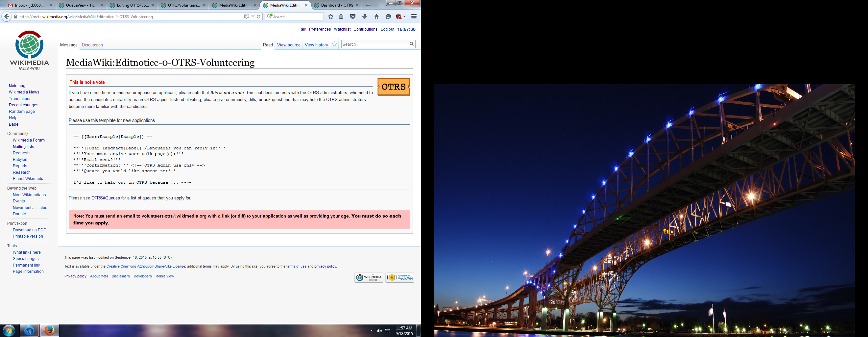Open Random page in sidebar
This screenshot has height=337, width=868.
pyautogui.click(x=22, y=111)
